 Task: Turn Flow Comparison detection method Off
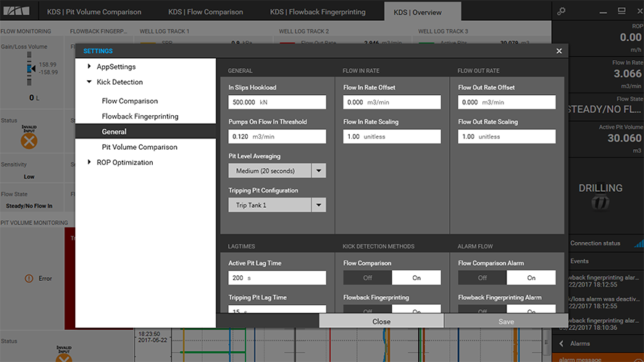click(367, 278)
